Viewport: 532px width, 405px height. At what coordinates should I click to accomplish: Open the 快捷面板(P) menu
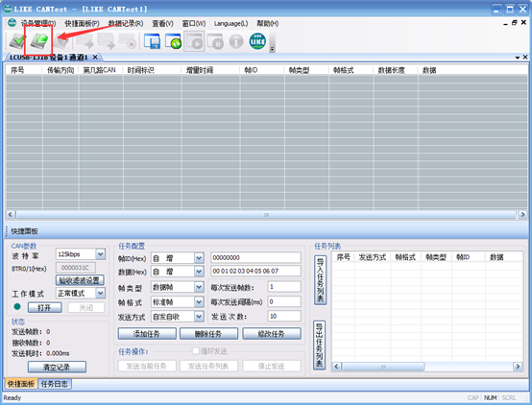point(83,23)
